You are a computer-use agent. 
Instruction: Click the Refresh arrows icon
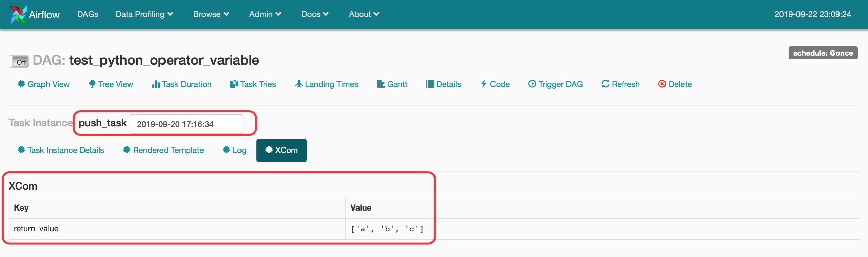pyautogui.click(x=605, y=84)
